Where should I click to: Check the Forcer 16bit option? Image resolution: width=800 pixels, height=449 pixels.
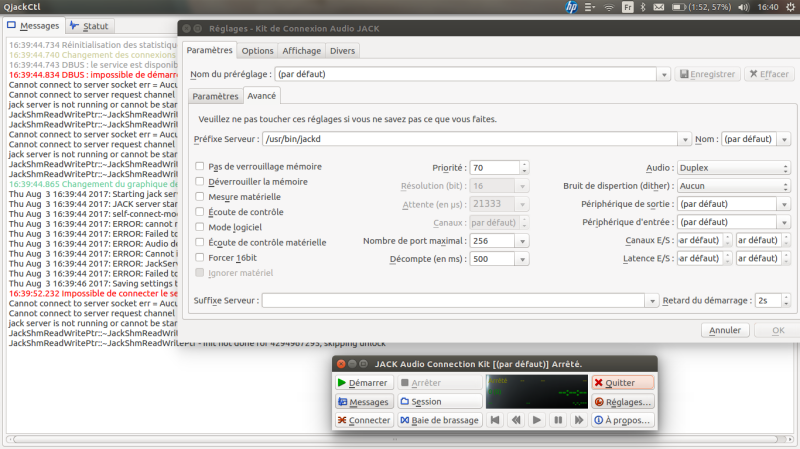(x=199, y=257)
